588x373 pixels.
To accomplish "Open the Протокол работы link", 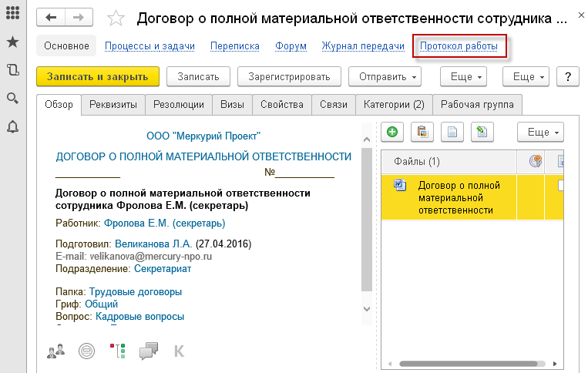I will coord(459,46).
